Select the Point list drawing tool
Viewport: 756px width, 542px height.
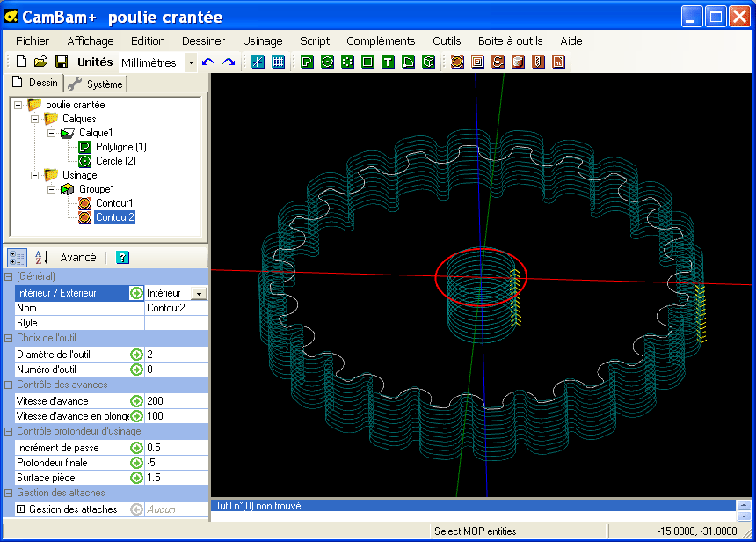(347, 62)
